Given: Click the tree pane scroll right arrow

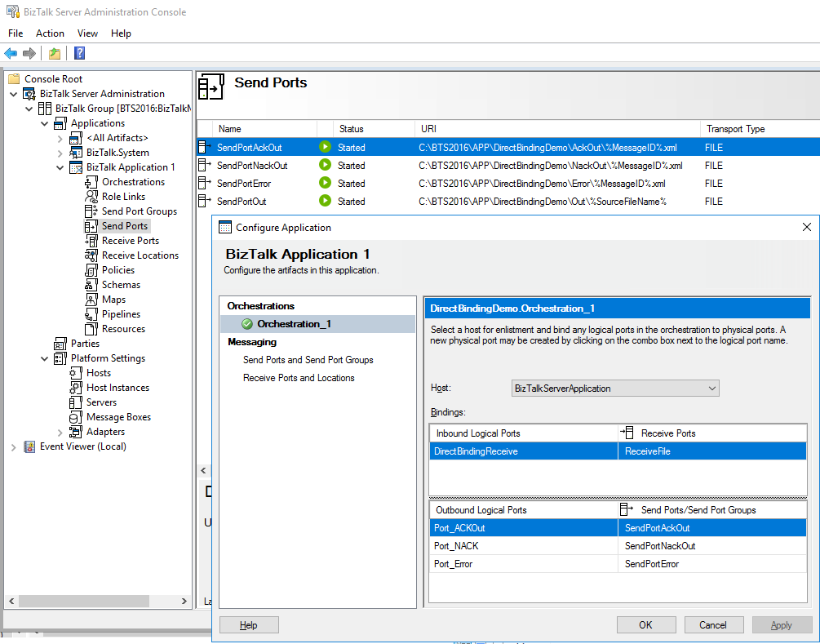Looking at the screenshot, I should point(184,601).
